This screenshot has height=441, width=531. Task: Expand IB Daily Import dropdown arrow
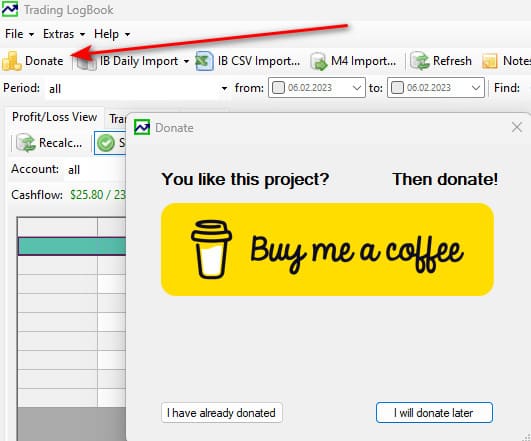click(x=186, y=61)
